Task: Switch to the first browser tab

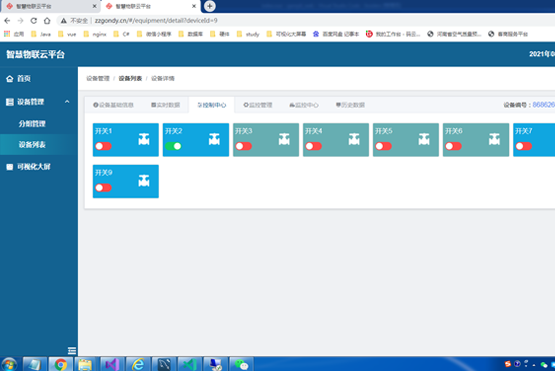Action: point(50,6)
